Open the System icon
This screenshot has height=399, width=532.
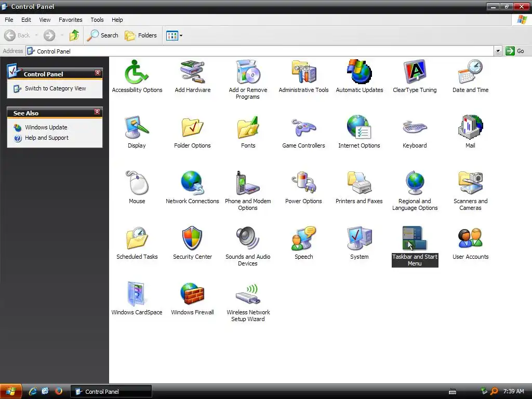(x=360, y=238)
